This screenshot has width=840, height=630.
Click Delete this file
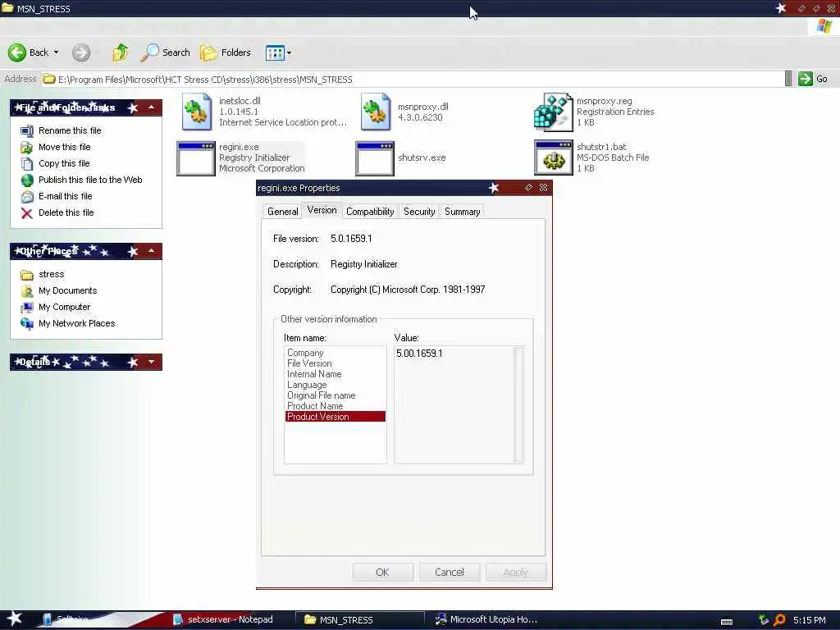click(x=66, y=212)
